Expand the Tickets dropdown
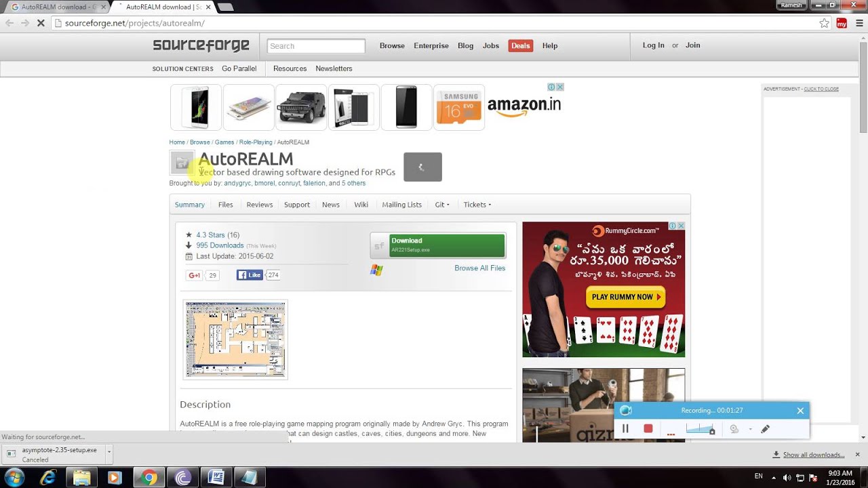This screenshot has width=868, height=488. tap(477, 205)
